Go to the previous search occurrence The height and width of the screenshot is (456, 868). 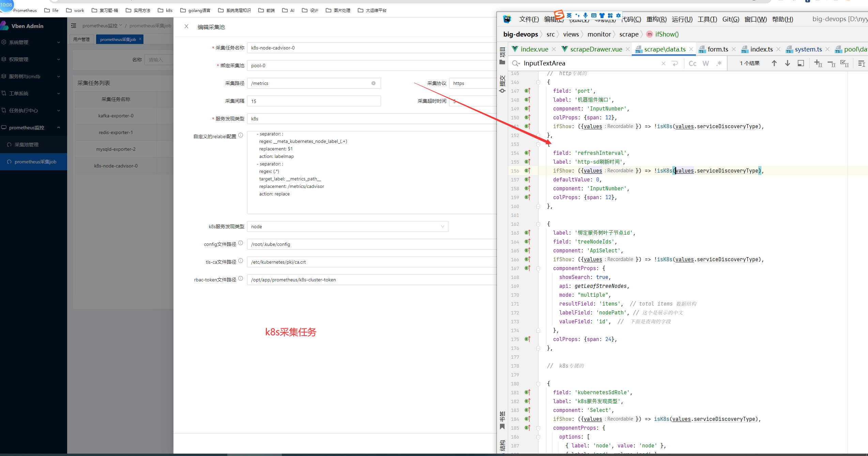click(774, 63)
